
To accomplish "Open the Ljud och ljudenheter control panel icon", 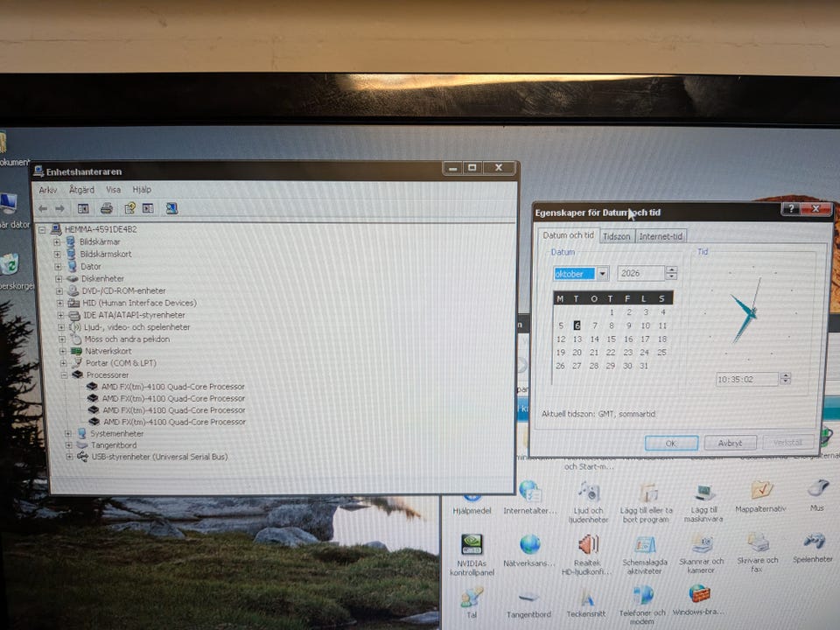I will (588, 502).
